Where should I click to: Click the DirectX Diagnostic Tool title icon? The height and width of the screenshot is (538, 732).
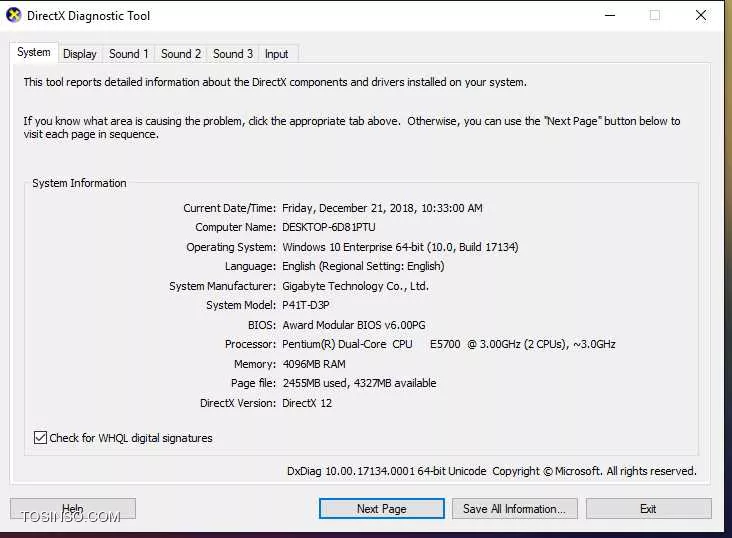[x=14, y=15]
